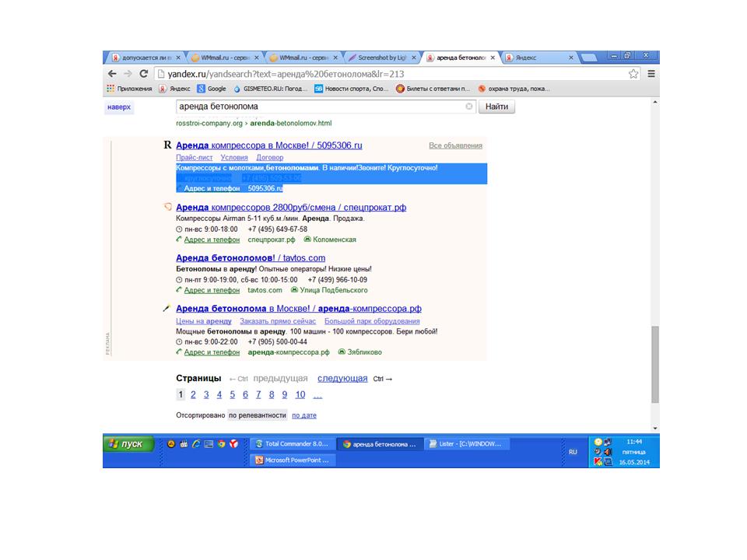Click the scrollbar down arrow
747x560 pixels.
(655, 428)
